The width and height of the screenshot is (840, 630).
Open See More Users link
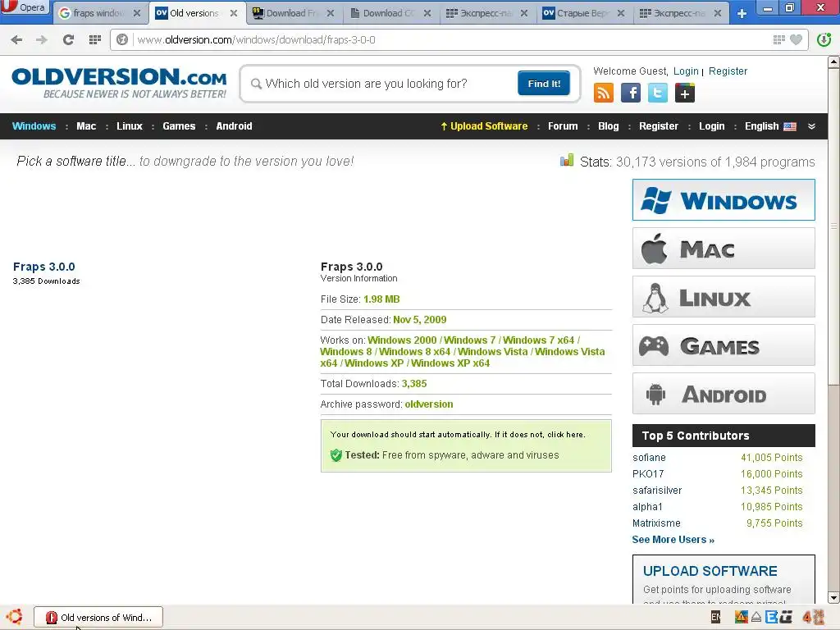(x=673, y=540)
